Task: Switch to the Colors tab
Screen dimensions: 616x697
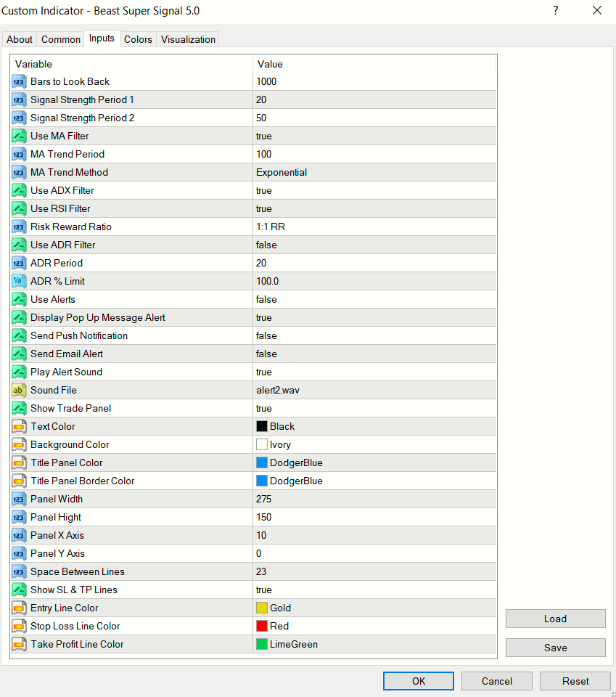Action: (x=138, y=39)
